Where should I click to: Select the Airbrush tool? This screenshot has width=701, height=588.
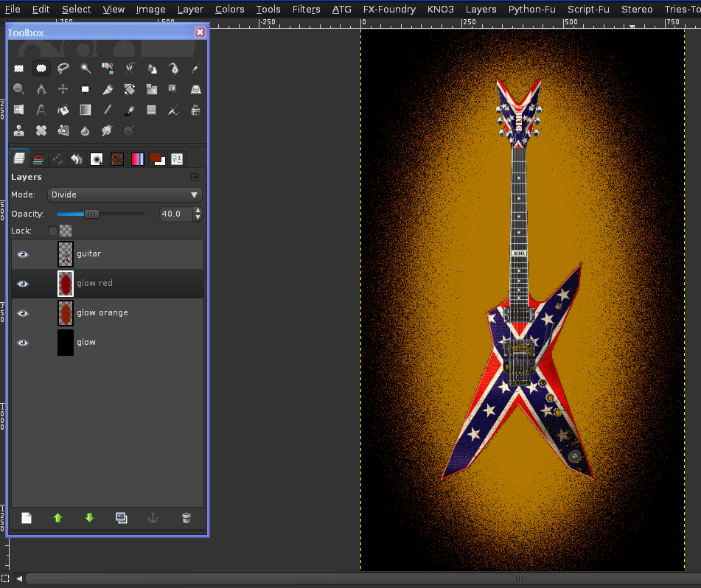tap(173, 110)
